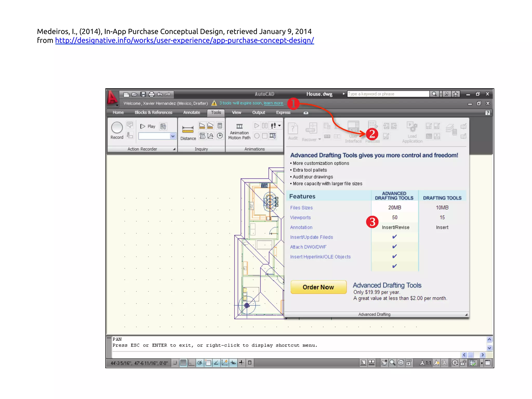Expand the Action Recorder panel arrow
532x399 pixels.
click(x=174, y=149)
